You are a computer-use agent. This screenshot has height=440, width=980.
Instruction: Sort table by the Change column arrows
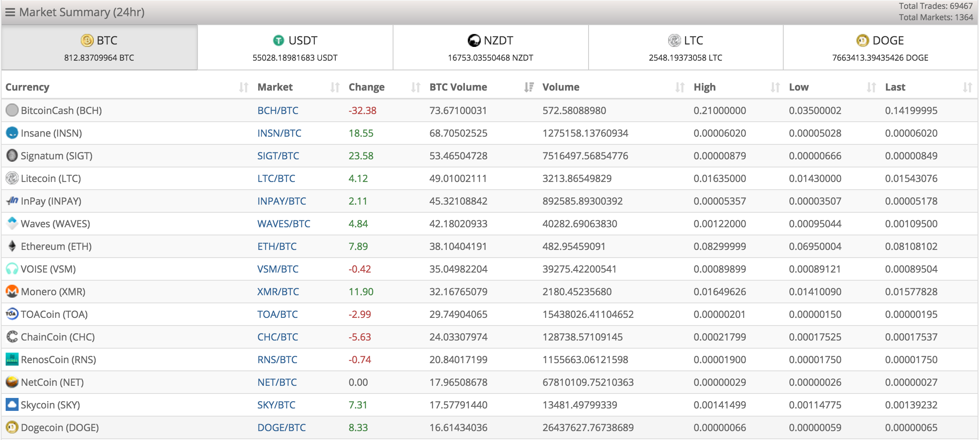(416, 87)
